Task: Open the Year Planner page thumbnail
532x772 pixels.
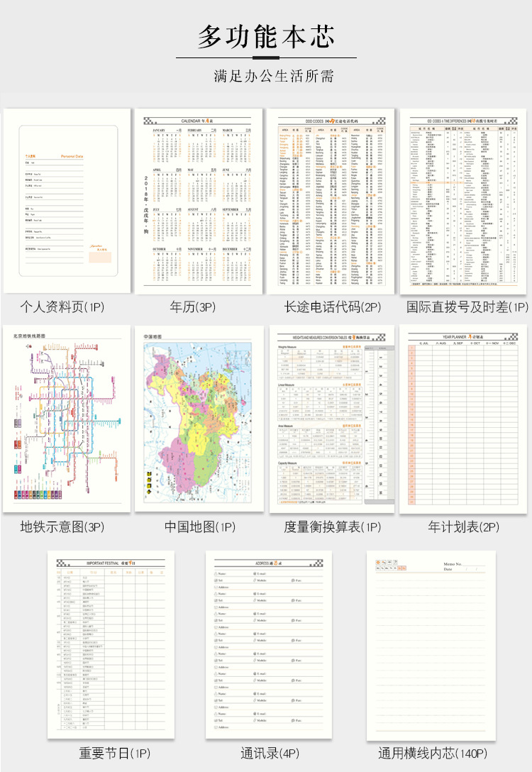Action: coord(463,419)
